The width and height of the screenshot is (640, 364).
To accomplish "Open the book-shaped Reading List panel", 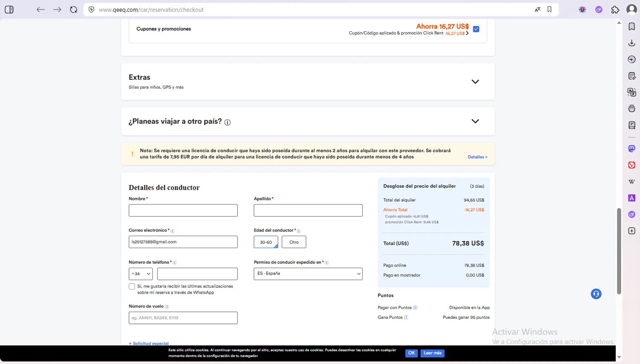I will (632, 125).
